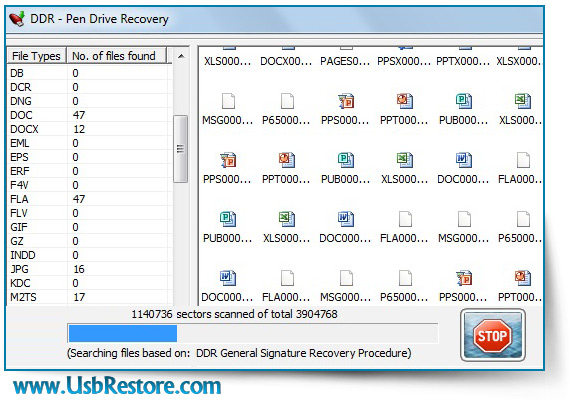Click the File Types column header
This screenshot has height=400, width=569.
[x=36, y=56]
